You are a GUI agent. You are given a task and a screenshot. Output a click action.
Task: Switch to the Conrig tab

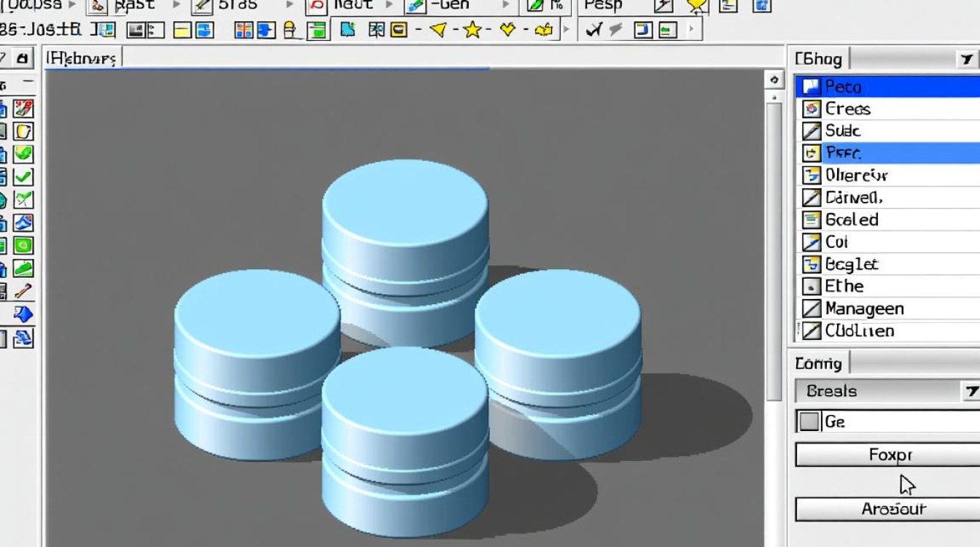tap(818, 363)
